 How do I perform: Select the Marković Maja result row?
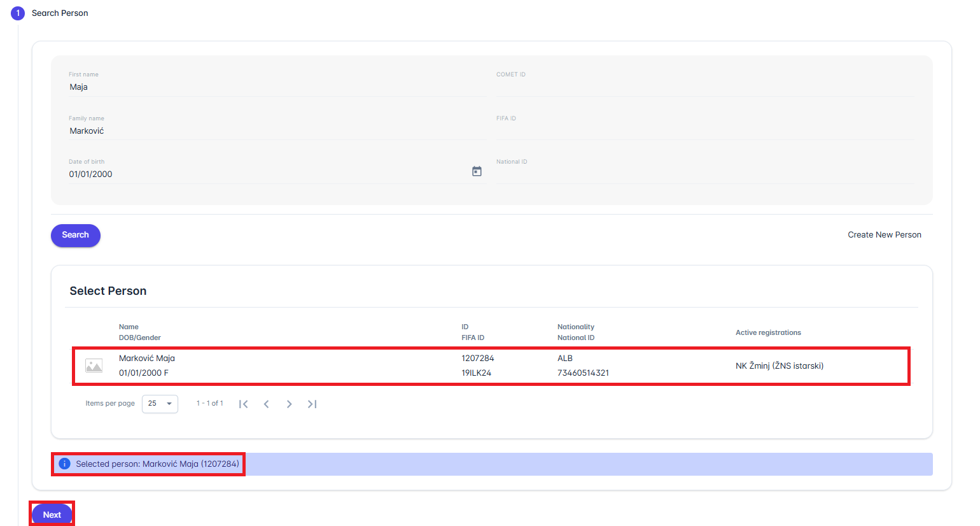coord(318,366)
